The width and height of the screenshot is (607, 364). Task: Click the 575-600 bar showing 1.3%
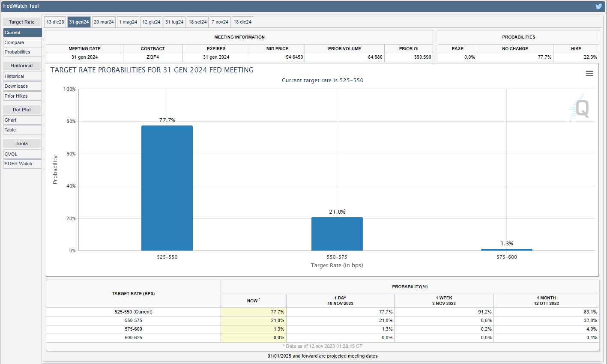coord(506,250)
